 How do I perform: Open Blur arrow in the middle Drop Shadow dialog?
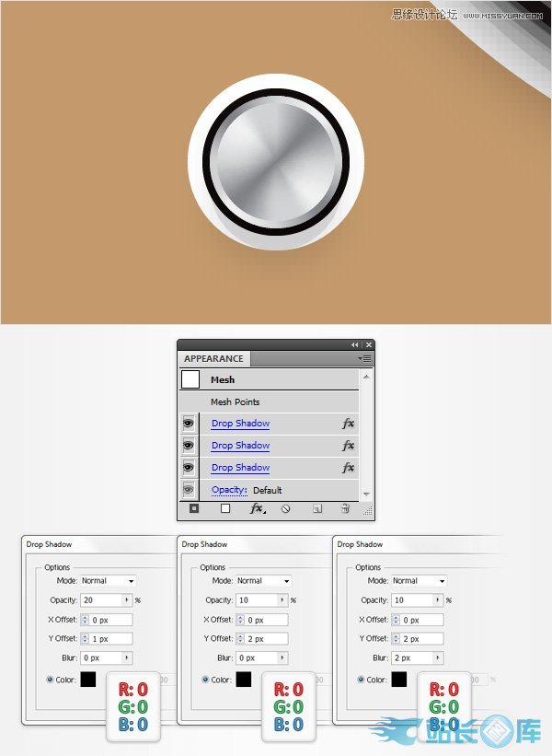pos(283,658)
